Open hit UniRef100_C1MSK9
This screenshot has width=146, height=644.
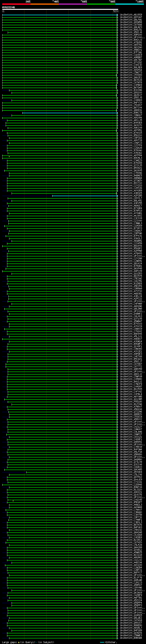click(131, 226)
